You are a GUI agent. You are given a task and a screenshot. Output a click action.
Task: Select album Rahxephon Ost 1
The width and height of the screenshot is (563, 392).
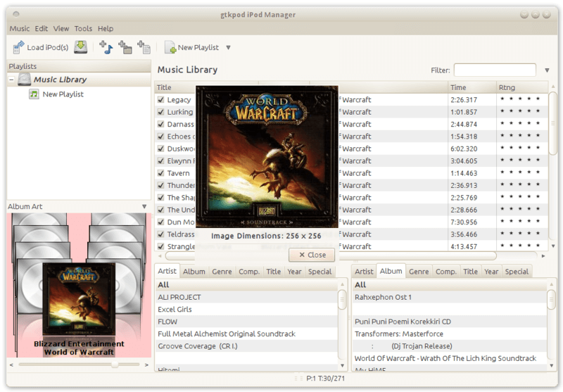[x=450, y=297]
